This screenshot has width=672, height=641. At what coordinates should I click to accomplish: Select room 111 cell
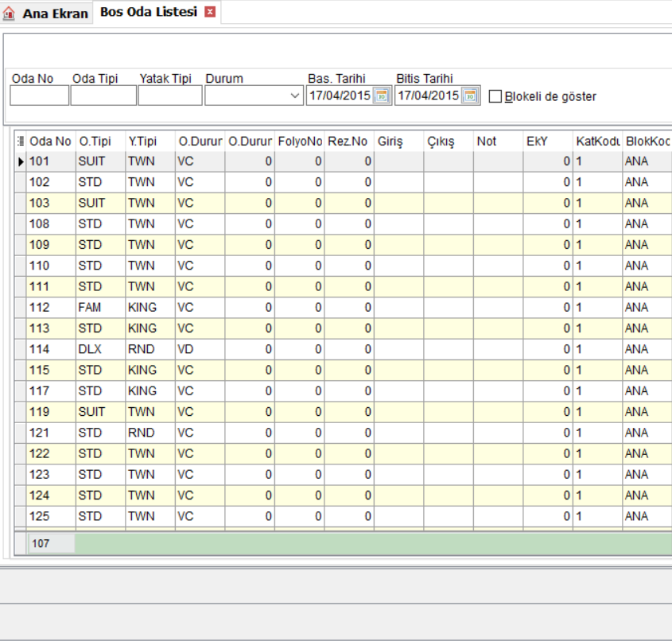(51, 286)
